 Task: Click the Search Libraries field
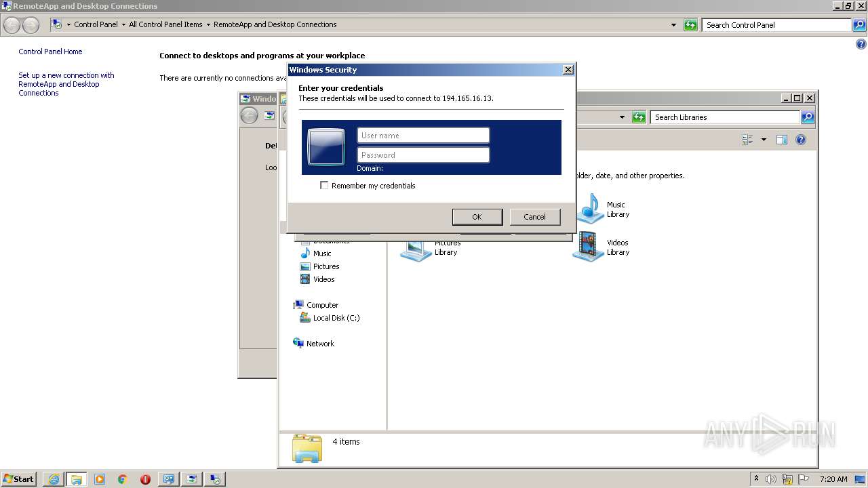click(725, 117)
